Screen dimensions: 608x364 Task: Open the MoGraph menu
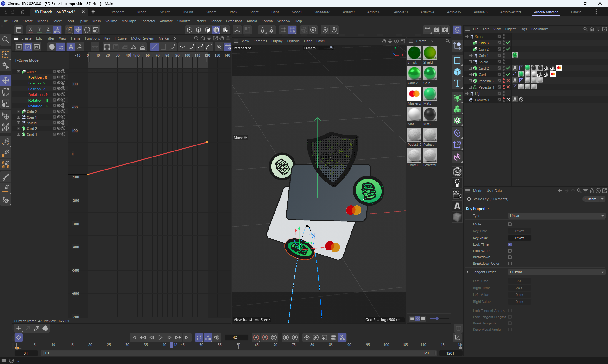tap(129, 21)
